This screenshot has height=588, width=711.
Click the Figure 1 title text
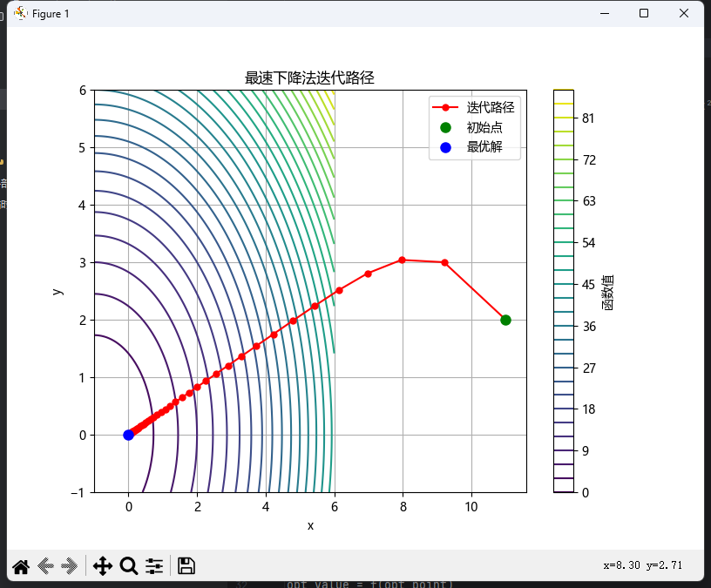point(51,14)
